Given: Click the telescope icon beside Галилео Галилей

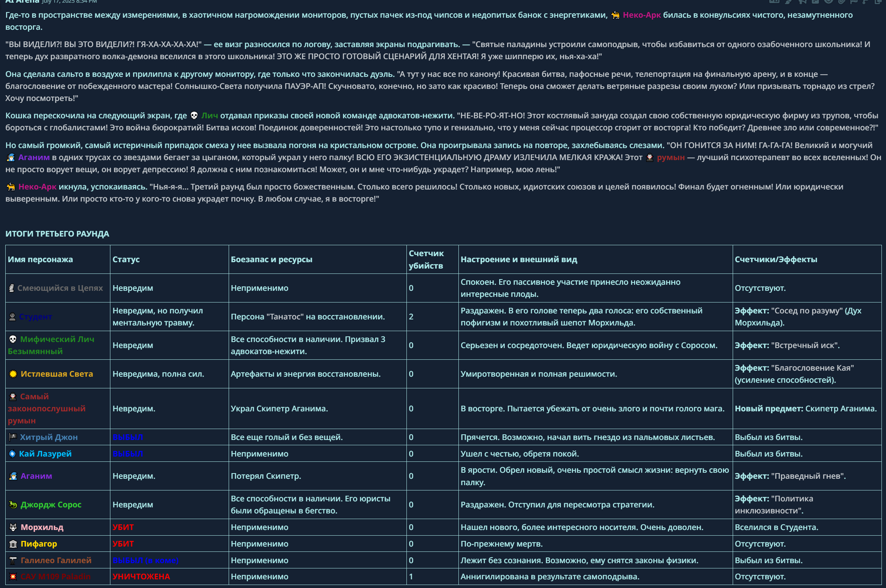Looking at the screenshot, I should click(x=13, y=561).
